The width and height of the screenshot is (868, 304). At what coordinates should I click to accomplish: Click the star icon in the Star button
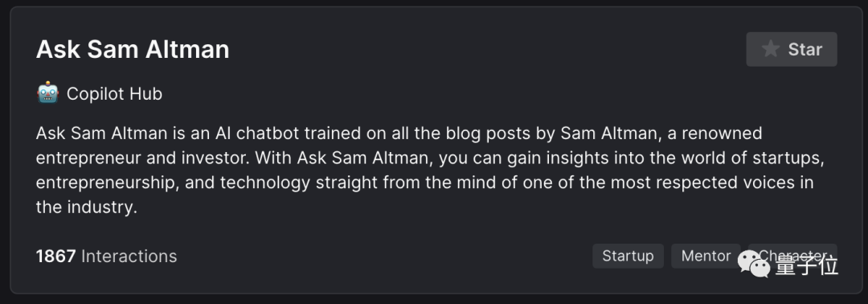[x=770, y=49]
